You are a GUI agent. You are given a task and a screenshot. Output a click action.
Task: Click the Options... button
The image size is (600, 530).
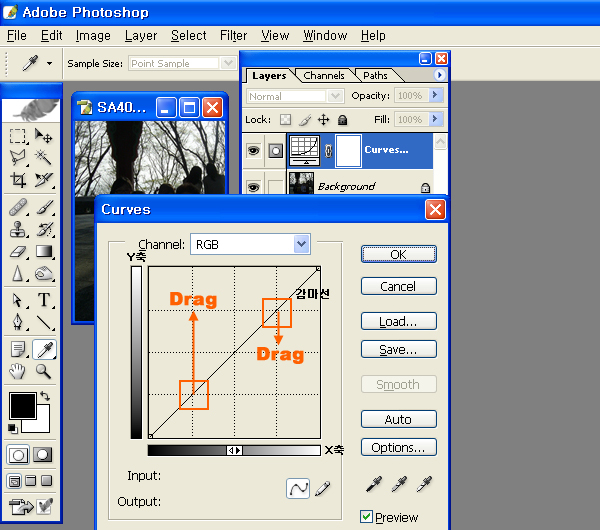398,447
